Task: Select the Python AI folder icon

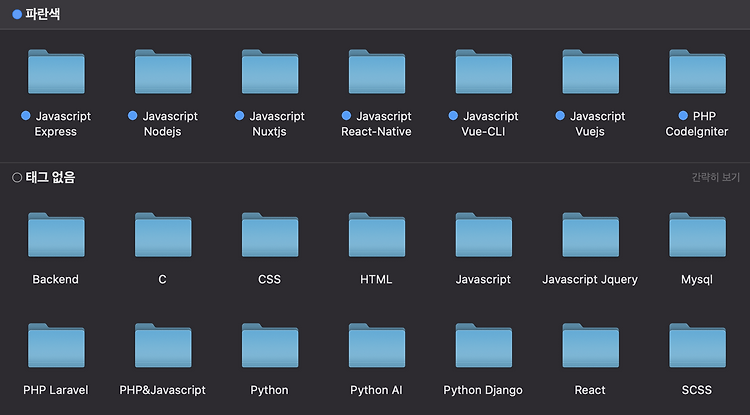Action: 376,345
